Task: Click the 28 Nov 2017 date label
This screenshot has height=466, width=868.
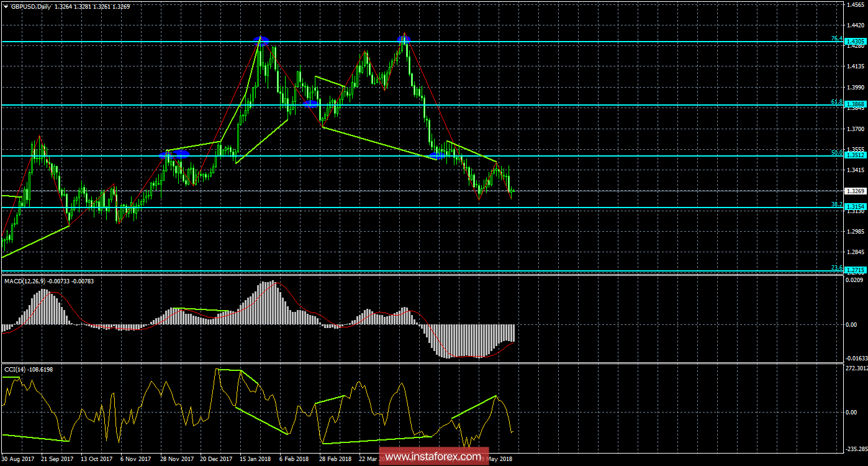Action: (x=176, y=459)
